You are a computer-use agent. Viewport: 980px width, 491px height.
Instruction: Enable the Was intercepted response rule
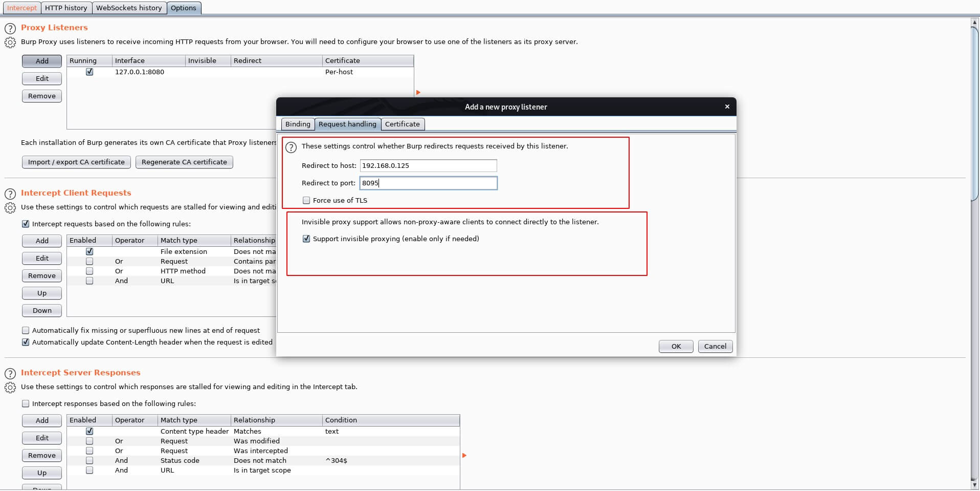[90, 451]
